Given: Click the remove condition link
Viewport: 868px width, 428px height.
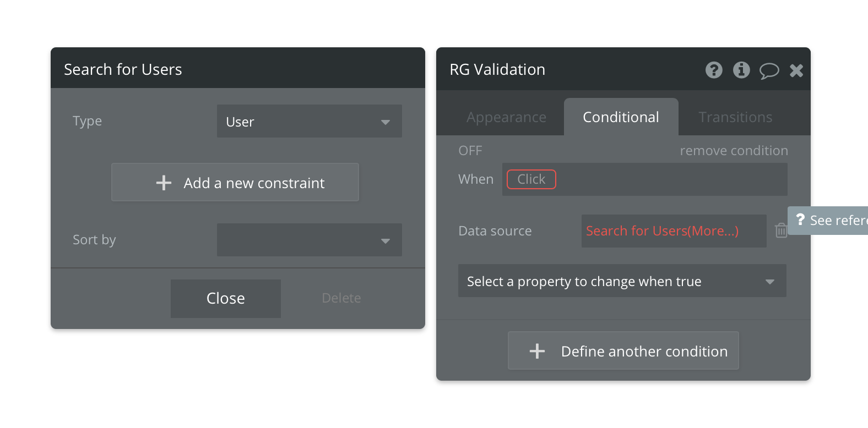Looking at the screenshot, I should (x=734, y=151).
